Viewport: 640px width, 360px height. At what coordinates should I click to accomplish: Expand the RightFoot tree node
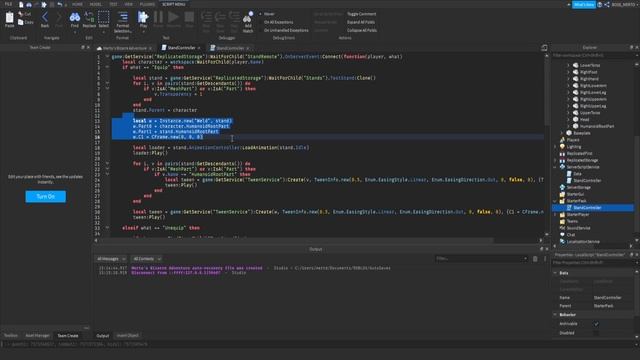tap(568, 72)
